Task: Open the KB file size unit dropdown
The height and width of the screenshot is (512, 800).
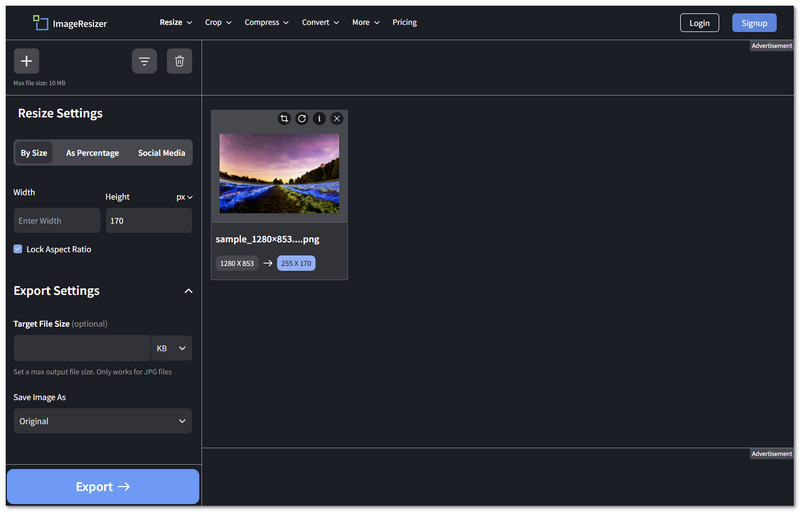Action: 171,348
